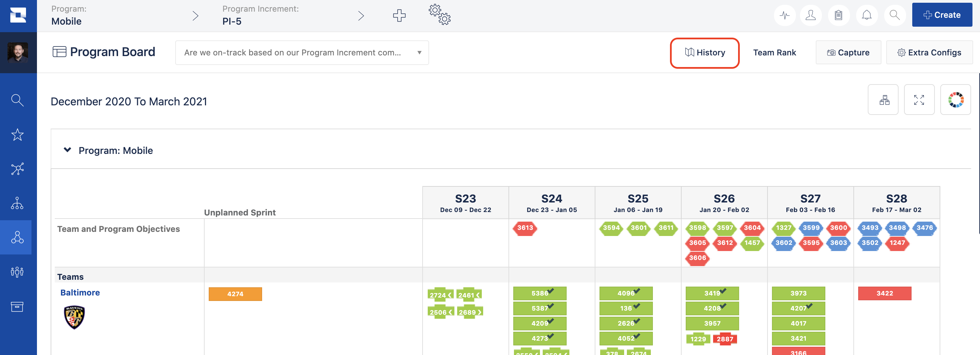Open red objective 1247

click(x=898, y=243)
